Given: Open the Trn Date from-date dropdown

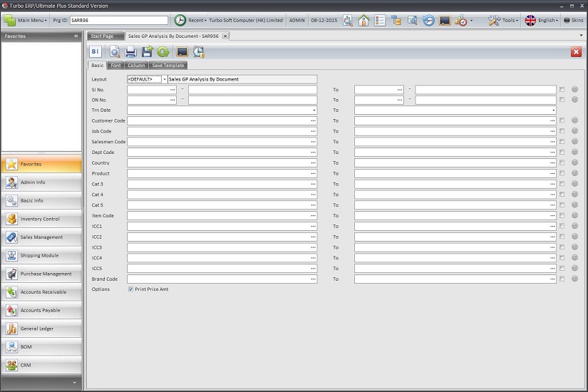Looking at the screenshot, I should click(x=314, y=110).
